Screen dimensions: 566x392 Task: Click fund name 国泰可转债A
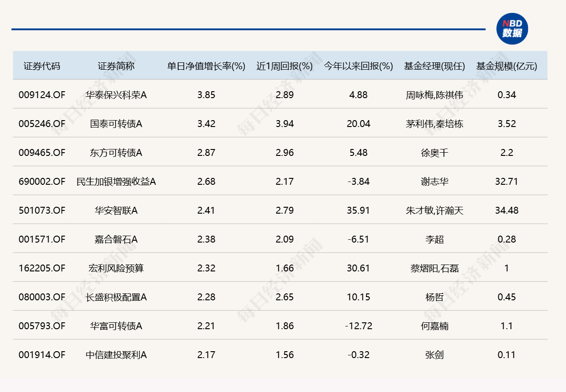116,124
